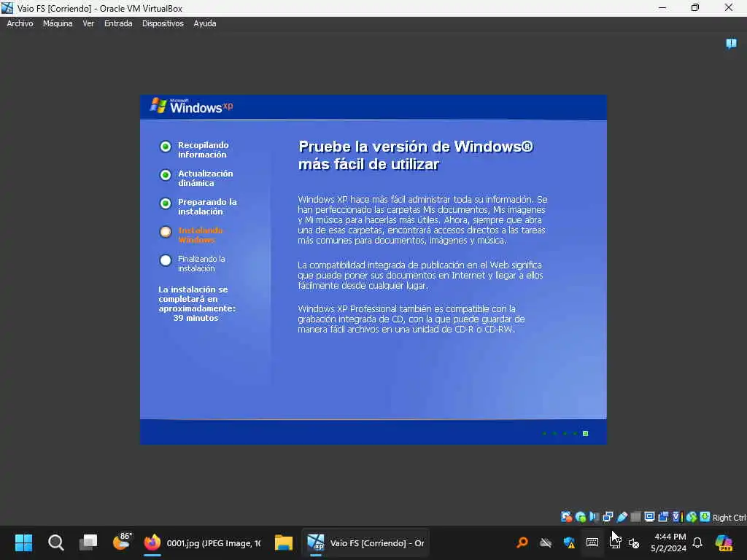Open the clock showing 4:44 PM
This screenshot has height=560, width=747.
click(x=668, y=542)
